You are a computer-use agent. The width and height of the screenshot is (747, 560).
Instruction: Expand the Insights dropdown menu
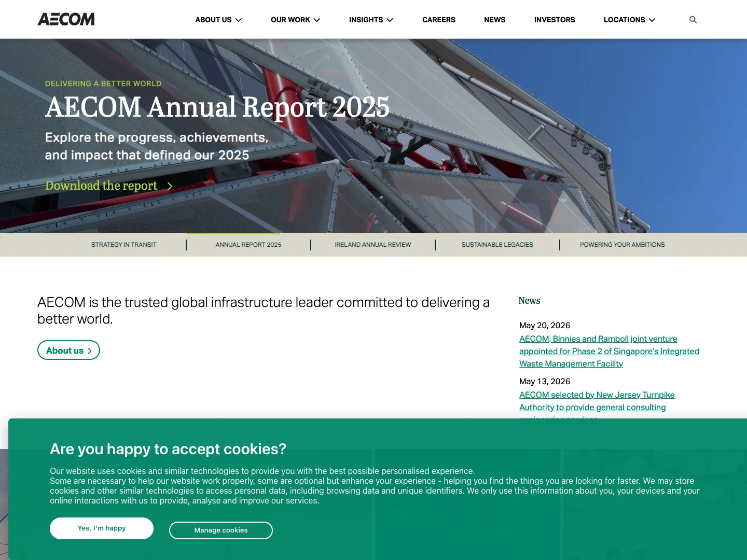[371, 20]
